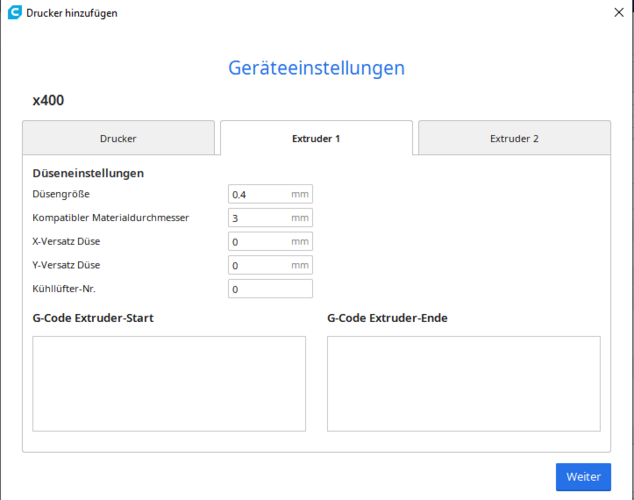Open the Extruder 2 tab

pos(514,139)
